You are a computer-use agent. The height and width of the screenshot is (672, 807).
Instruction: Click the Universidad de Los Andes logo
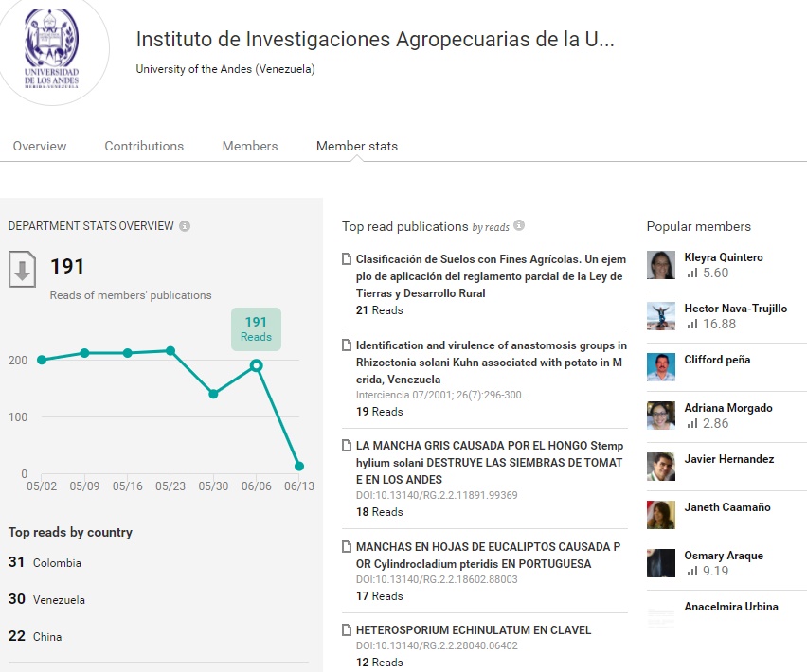pos(52,49)
